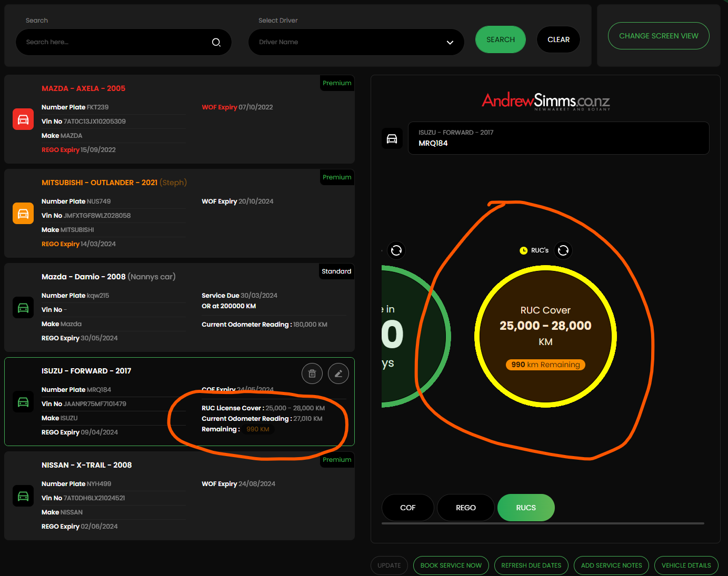Select the NISSAN - X-TRAIL - 2008 title
This screenshot has width=728, height=576.
coord(87,465)
